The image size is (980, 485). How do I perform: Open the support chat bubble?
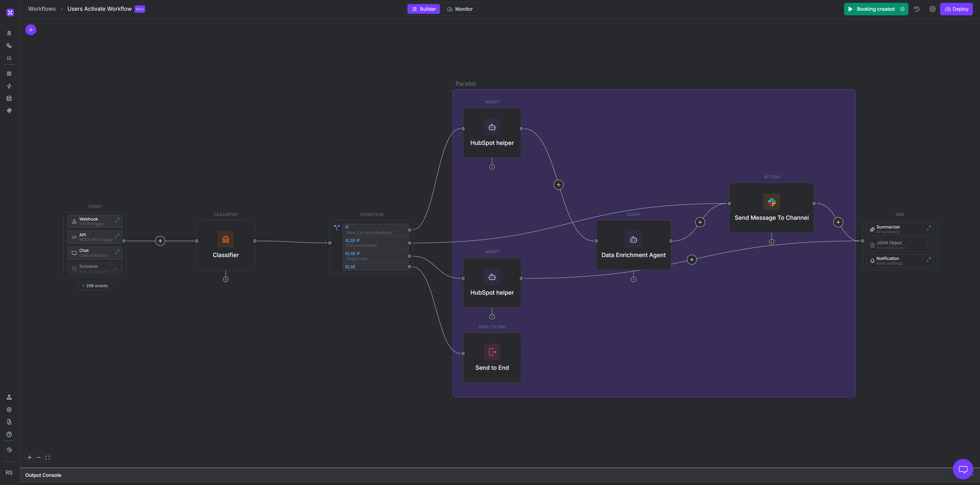click(963, 469)
